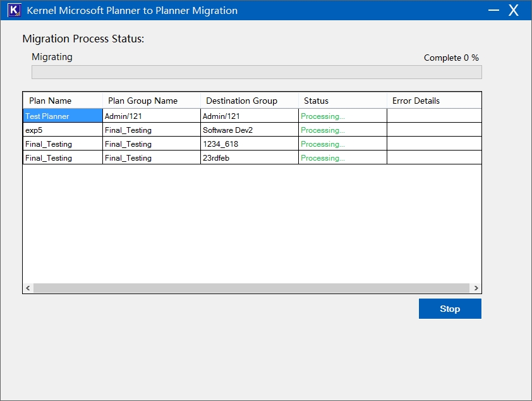The width and height of the screenshot is (532, 401).
Task: Select the exp5 plan row
Action: tap(34, 130)
